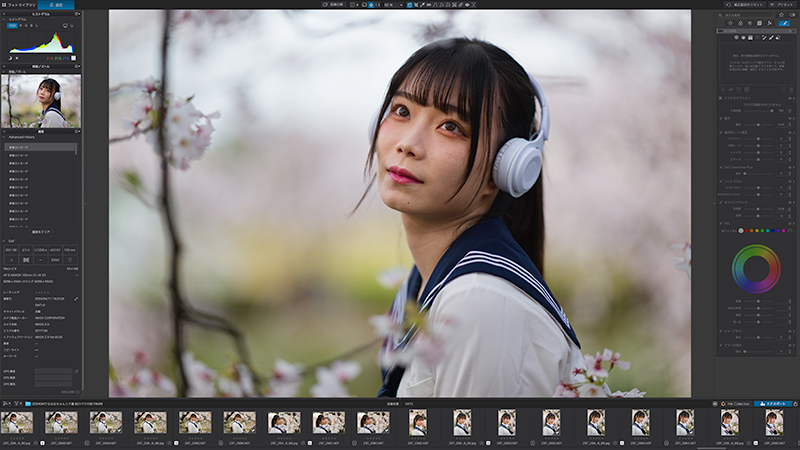The image size is (800, 450).
Task: Filter to Detail corrections icon
Action: click(x=750, y=23)
